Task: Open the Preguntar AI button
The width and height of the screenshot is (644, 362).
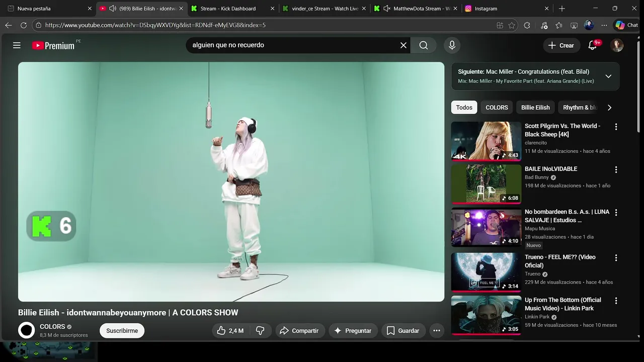Action: tap(353, 330)
